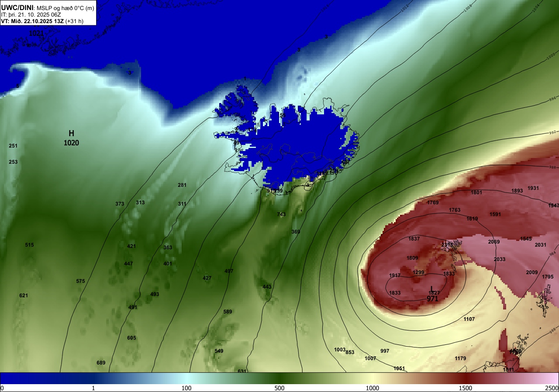
Task: Click the height value 1107
Action: click(x=469, y=319)
